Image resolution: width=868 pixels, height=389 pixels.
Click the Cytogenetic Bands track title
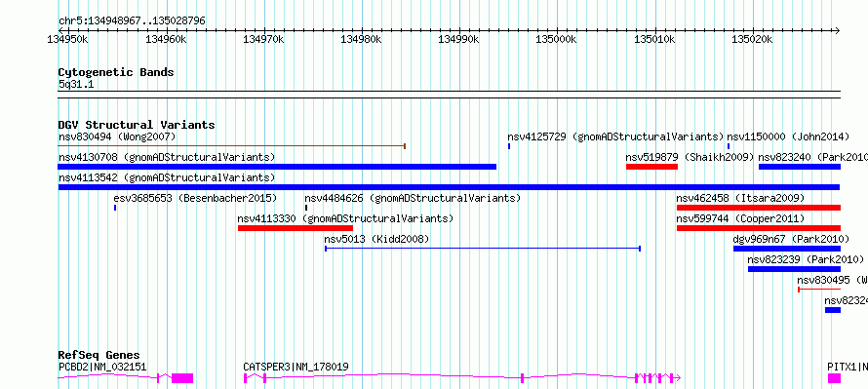coord(116,72)
